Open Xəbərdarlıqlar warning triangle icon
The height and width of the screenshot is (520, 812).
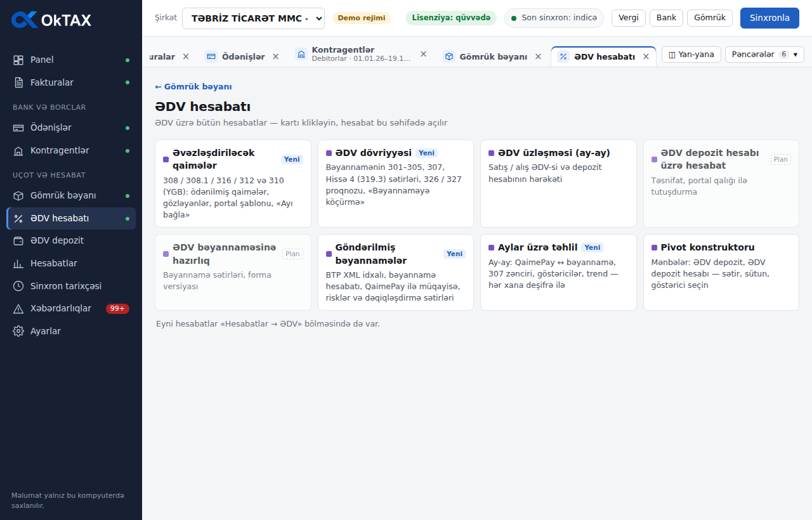pos(18,309)
